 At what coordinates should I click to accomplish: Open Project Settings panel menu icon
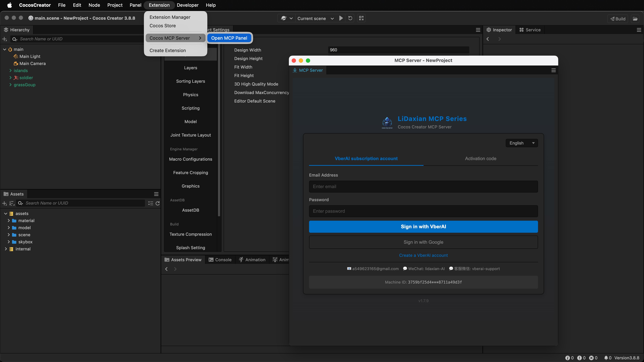coord(478,30)
